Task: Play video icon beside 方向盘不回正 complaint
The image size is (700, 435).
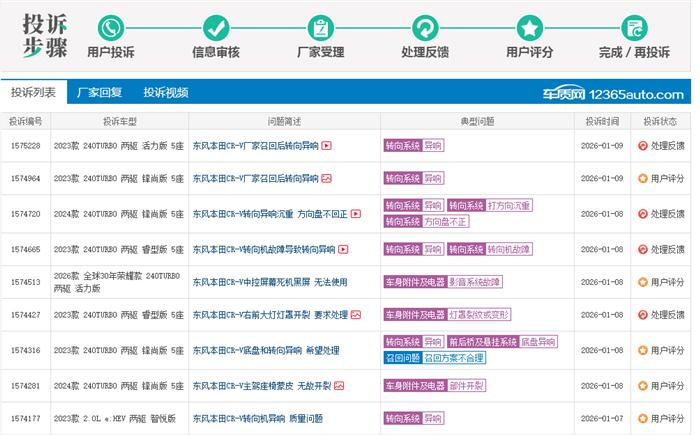Action: pyautogui.click(x=356, y=214)
